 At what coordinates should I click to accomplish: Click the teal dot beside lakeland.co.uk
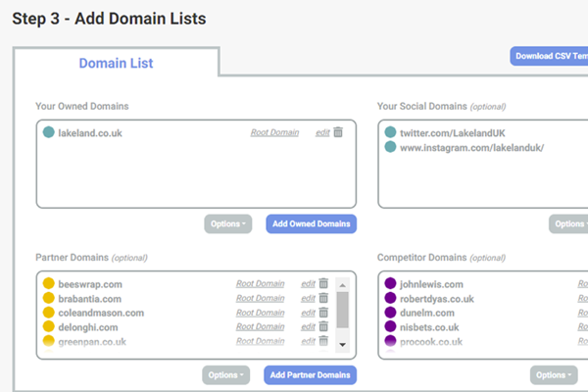pyautogui.click(x=48, y=132)
